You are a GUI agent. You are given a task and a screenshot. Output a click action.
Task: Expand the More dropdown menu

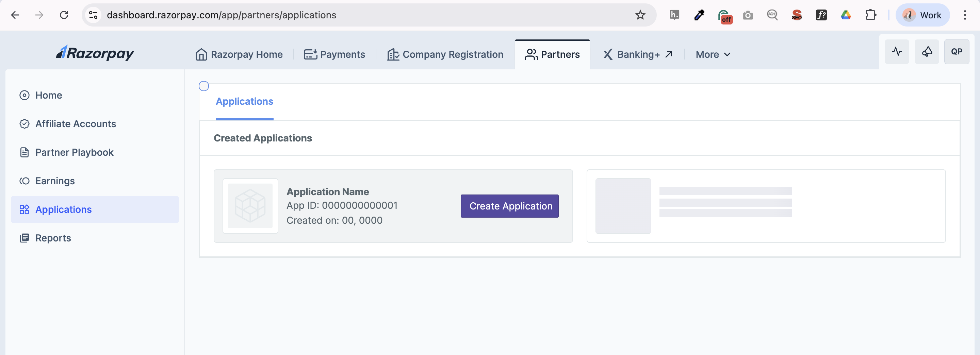click(x=713, y=54)
